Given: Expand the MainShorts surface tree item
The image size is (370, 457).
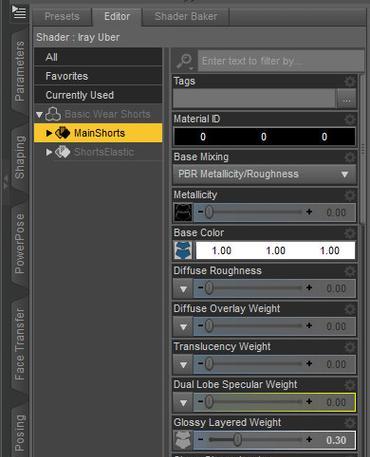Looking at the screenshot, I should (49, 133).
